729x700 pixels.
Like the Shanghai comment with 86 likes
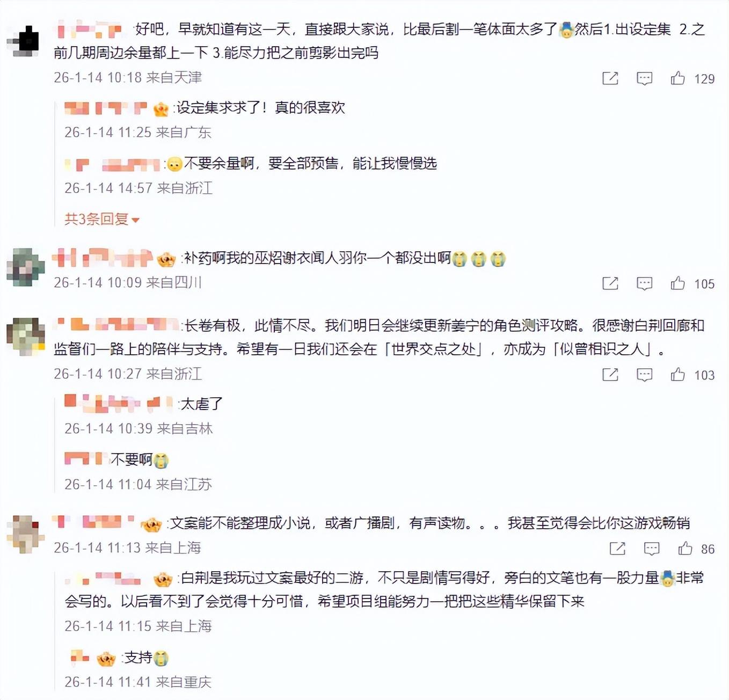[x=686, y=549]
